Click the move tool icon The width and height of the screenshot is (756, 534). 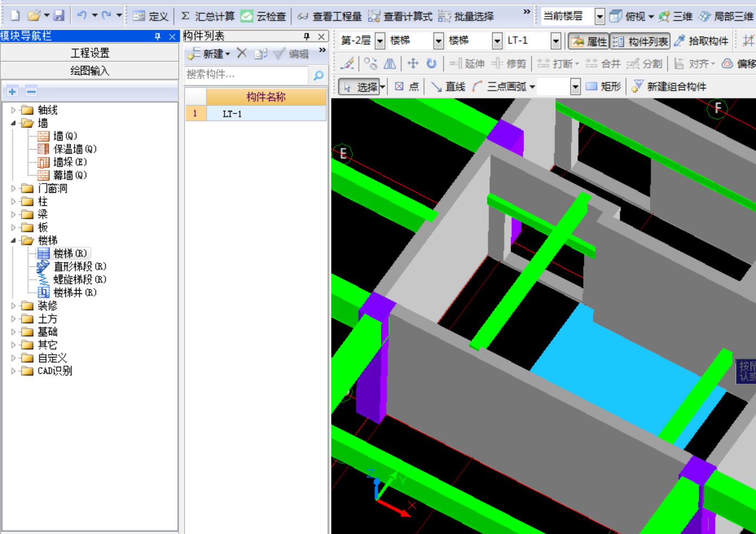413,64
